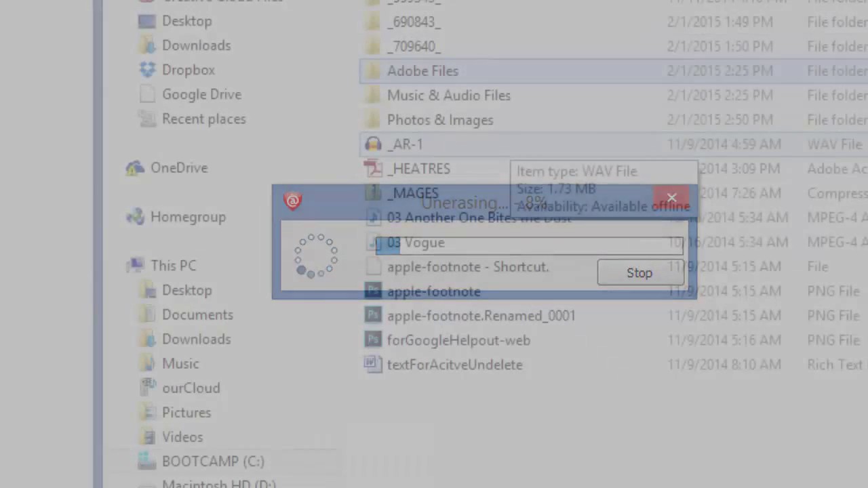Click the _MAGES compressed file icon
868x488 pixels.
[x=373, y=193]
